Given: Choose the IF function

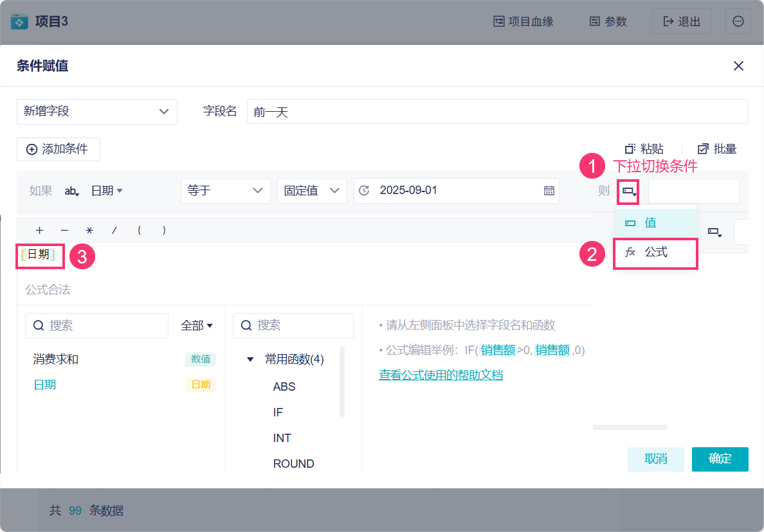Looking at the screenshot, I should (278, 412).
